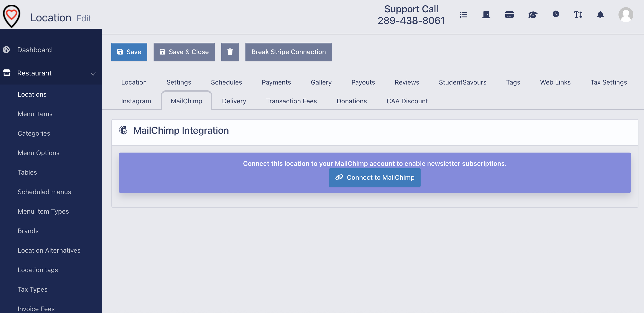
Task: Click the heart pin logo
Action: (x=12, y=16)
